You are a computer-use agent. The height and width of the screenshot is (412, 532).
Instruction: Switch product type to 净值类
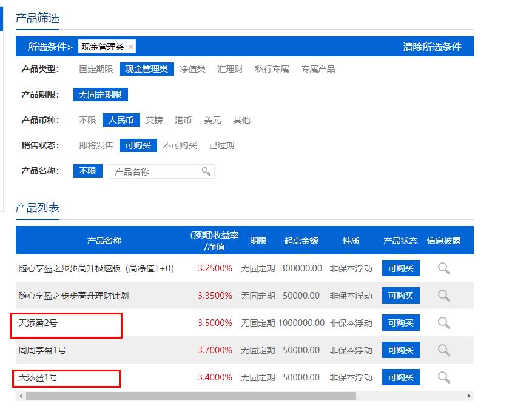pos(195,68)
